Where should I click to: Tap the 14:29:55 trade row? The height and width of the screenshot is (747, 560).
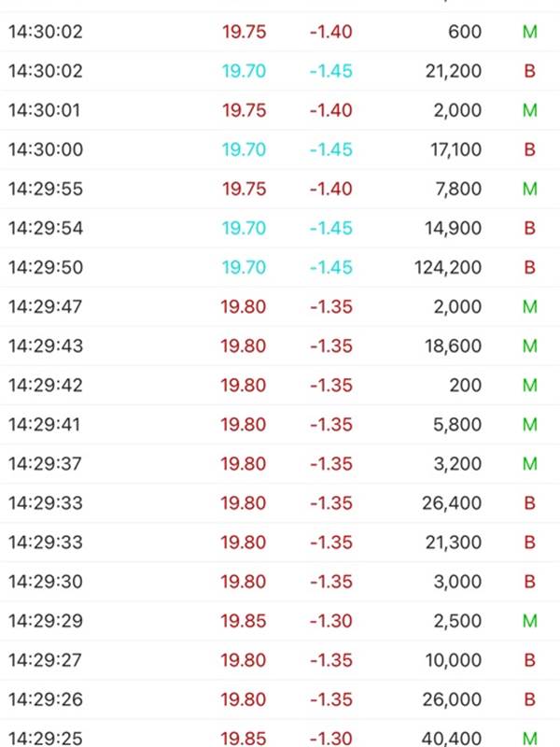pos(280,190)
